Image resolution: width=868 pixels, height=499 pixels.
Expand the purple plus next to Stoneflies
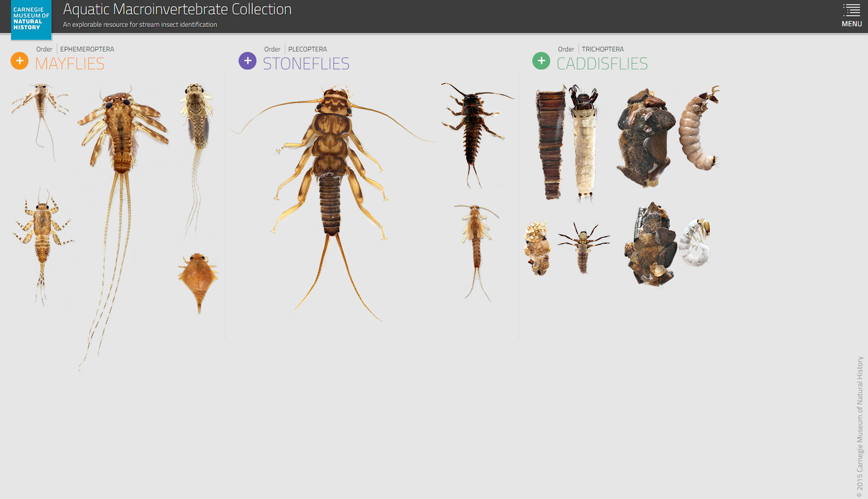[247, 61]
